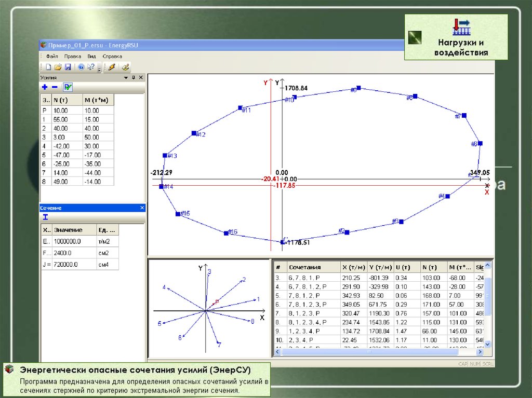Click the Нагрузки и воздействия button
532x398 pixels.
coord(456,37)
